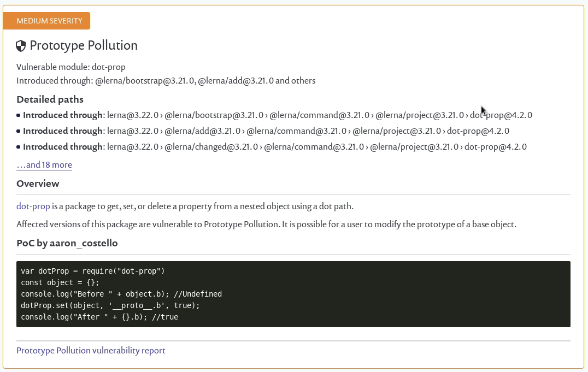Image resolution: width=588 pixels, height=372 pixels.
Task: Click the 'Detailed paths' heading
Action: (x=50, y=99)
